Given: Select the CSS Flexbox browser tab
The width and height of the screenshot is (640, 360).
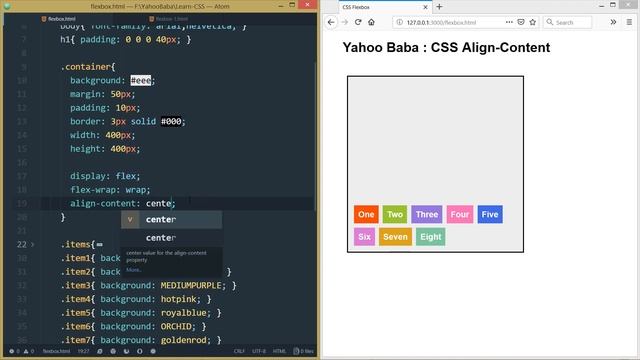Looking at the screenshot, I should [385, 7].
